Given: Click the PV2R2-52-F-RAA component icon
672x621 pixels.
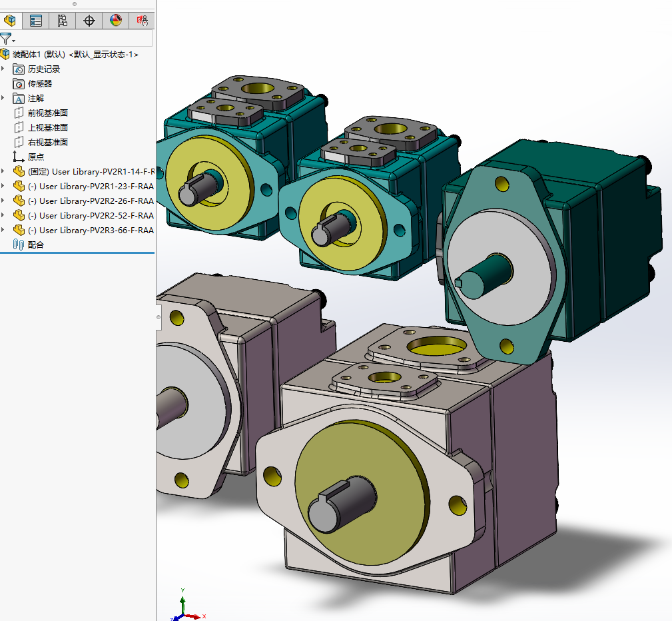Looking at the screenshot, I should [19, 215].
